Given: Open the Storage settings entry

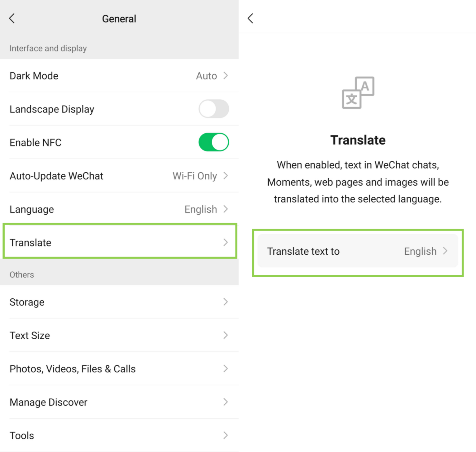Looking at the screenshot, I should tap(119, 302).
